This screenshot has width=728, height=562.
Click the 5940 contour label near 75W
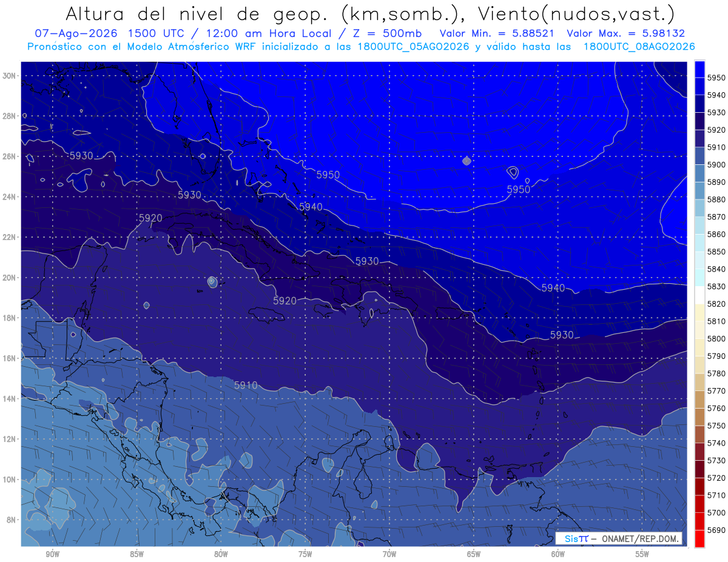point(311,207)
